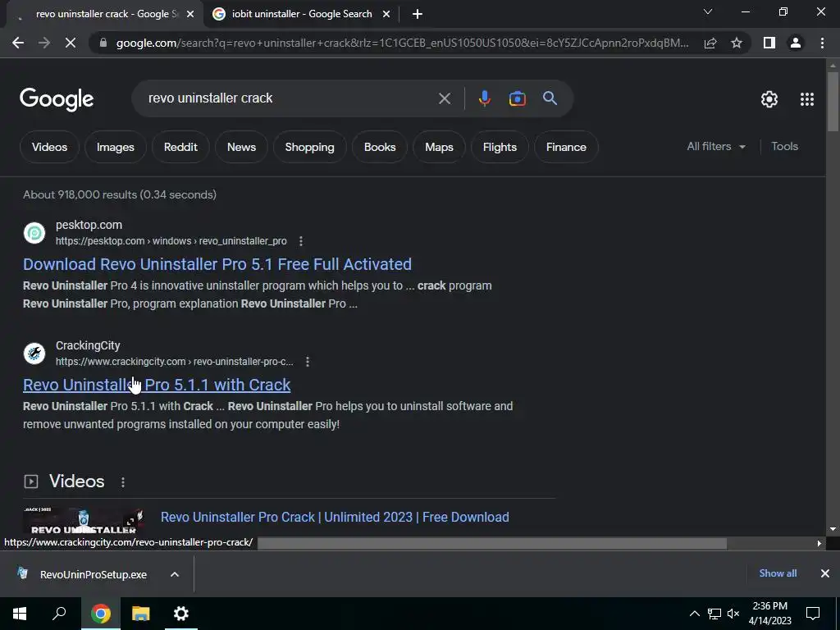The width and height of the screenshot is (840, 630).
Task: Click the CrackingCity favicon
Action: pos(34,354)
